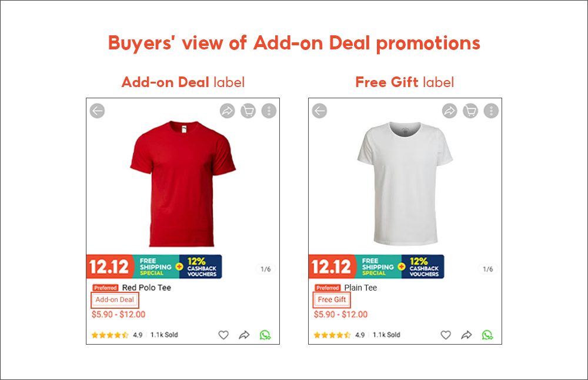Image resolution: width=588 pixels, height=380 pixels.
Task: Tap the back arrow on the Plain Tee page
Action: pyautogui.click(x=319, y=111)
